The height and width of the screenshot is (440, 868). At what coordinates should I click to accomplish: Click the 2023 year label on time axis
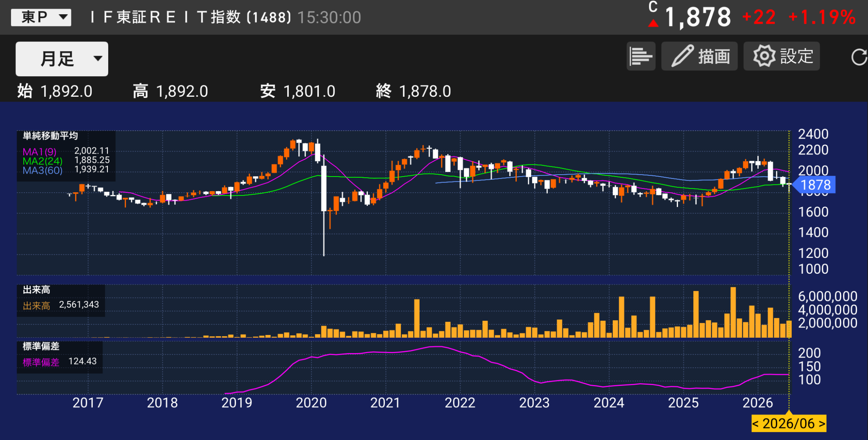[535, 403]
